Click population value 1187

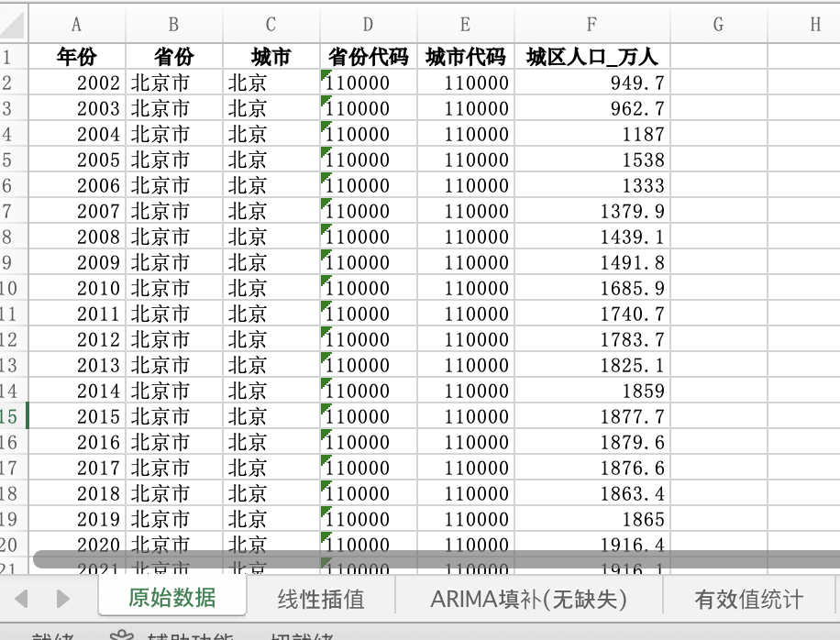[592, 134]
